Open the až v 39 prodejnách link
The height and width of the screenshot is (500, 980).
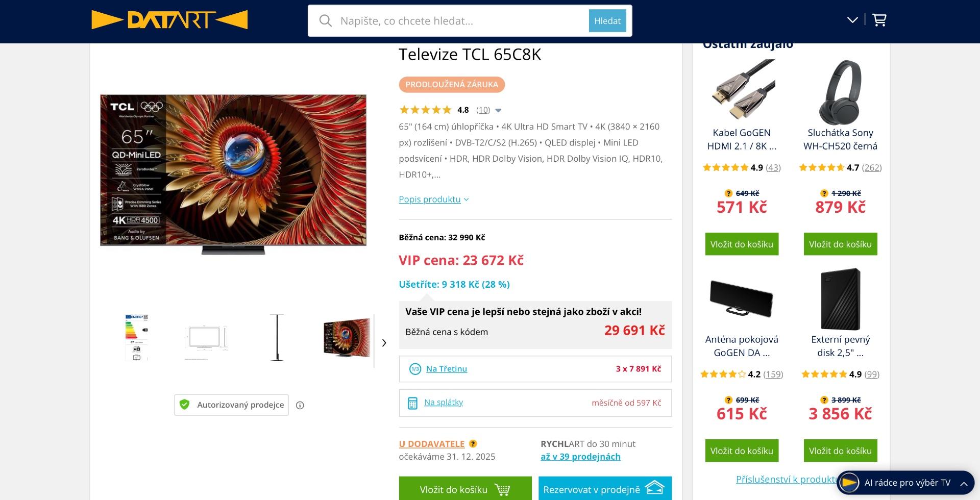[580, 457]
